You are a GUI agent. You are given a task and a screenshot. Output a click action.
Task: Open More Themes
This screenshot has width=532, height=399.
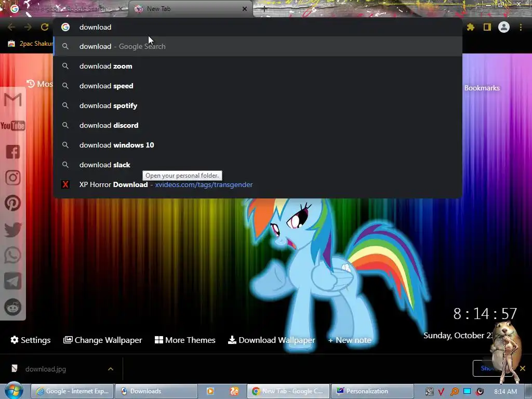pos(185,340)
